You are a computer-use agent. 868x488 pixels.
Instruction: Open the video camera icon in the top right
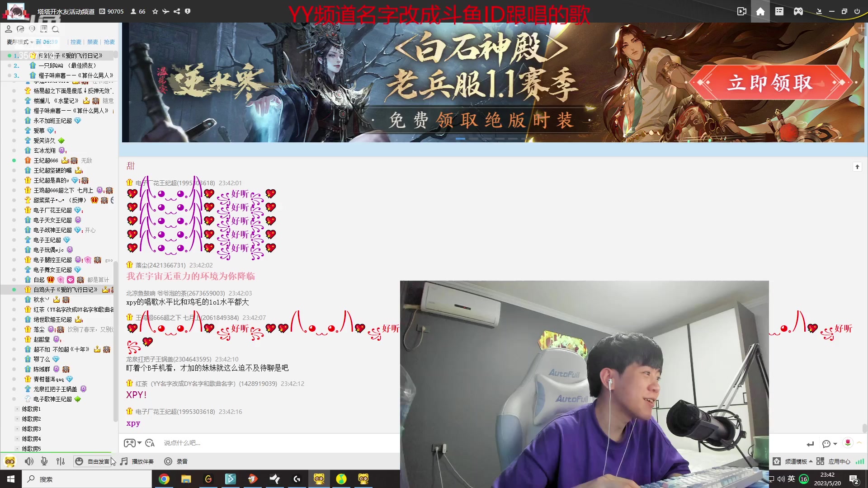[742, 11]
